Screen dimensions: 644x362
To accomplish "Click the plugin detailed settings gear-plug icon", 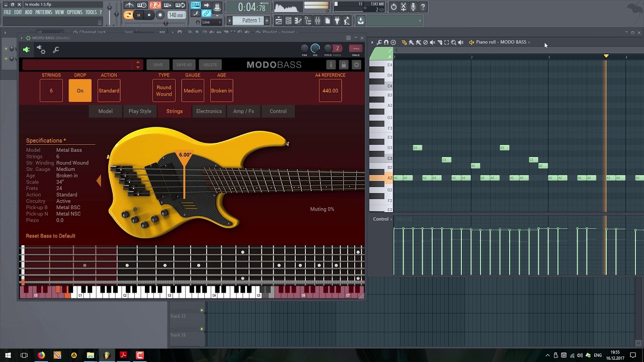I will pos(41,50).
